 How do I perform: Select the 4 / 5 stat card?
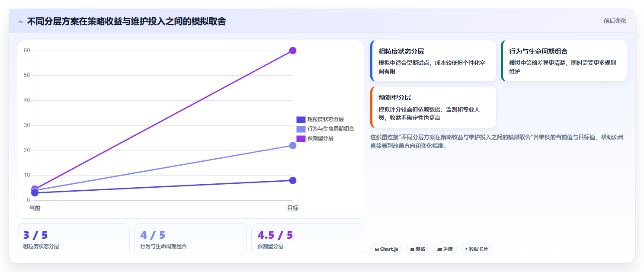190,239
